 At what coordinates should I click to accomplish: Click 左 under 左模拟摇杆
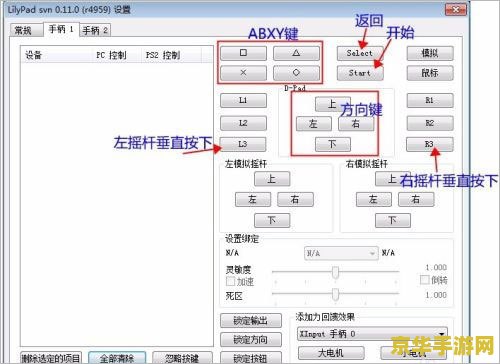[x=253, y=200]
